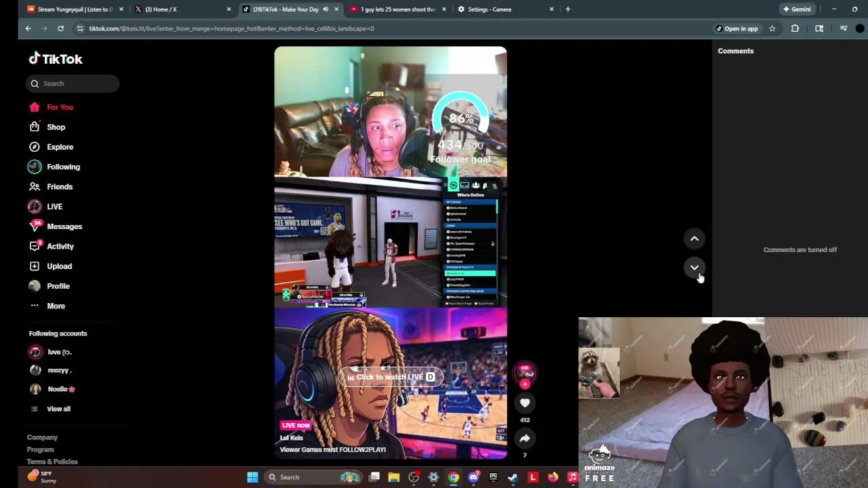Open the Gemini button
This screenshot has height=488, width=868.
pos(797,9)
